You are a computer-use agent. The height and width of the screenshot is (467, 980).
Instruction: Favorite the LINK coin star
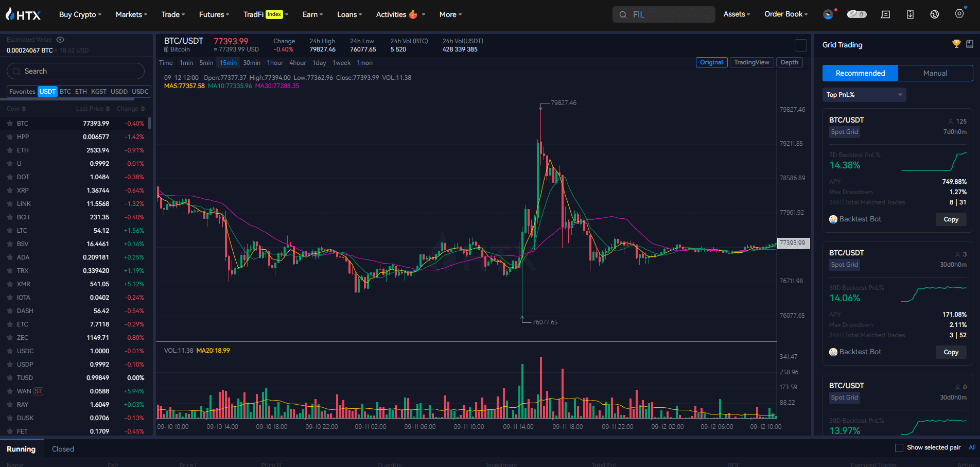(x=10, y=204)
